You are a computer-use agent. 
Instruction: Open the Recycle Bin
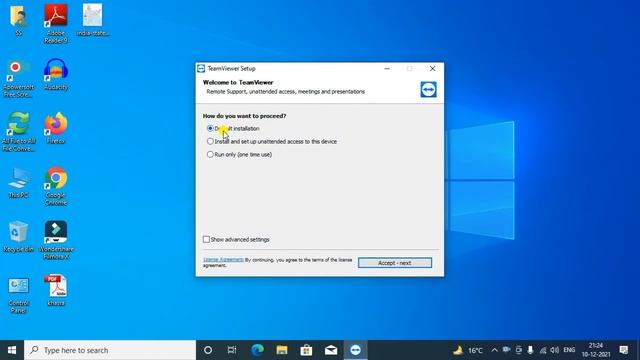18,236
